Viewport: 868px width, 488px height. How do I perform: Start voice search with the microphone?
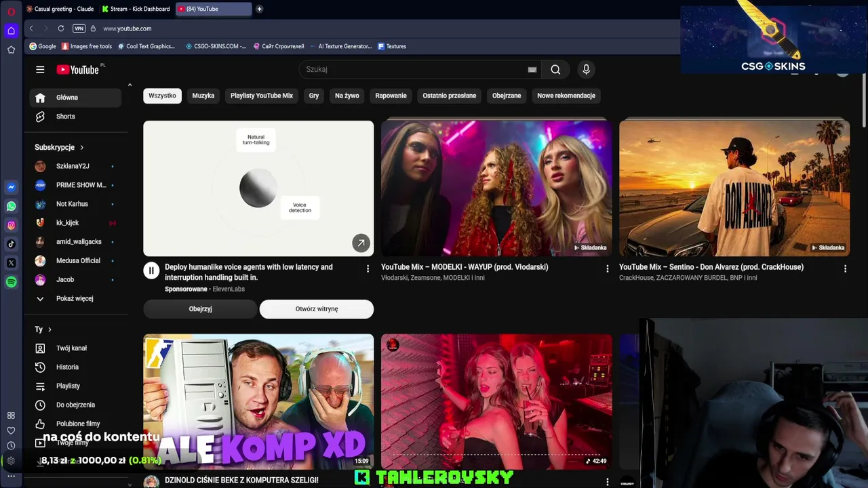tap(587, 69)
